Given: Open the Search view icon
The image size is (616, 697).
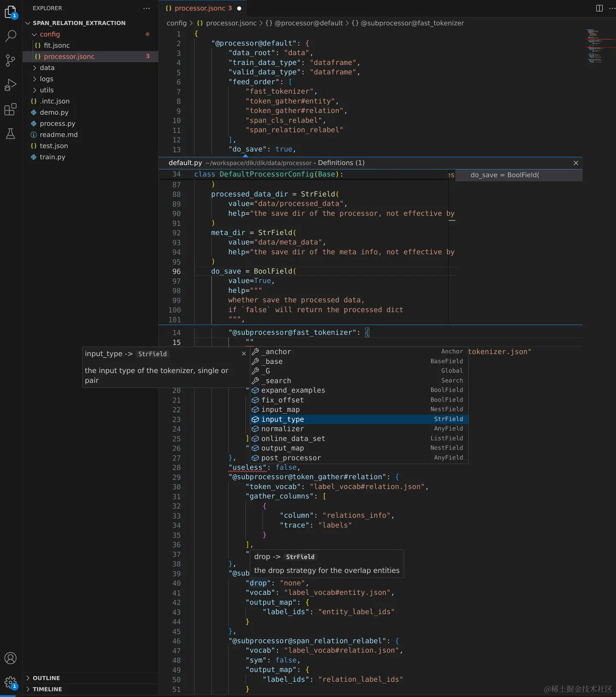Looking at the screenshot, I should (x=11, y=36).
